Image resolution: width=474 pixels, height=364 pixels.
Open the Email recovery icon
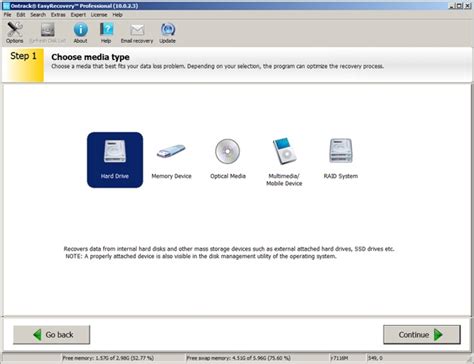click(x=137, y=32)
